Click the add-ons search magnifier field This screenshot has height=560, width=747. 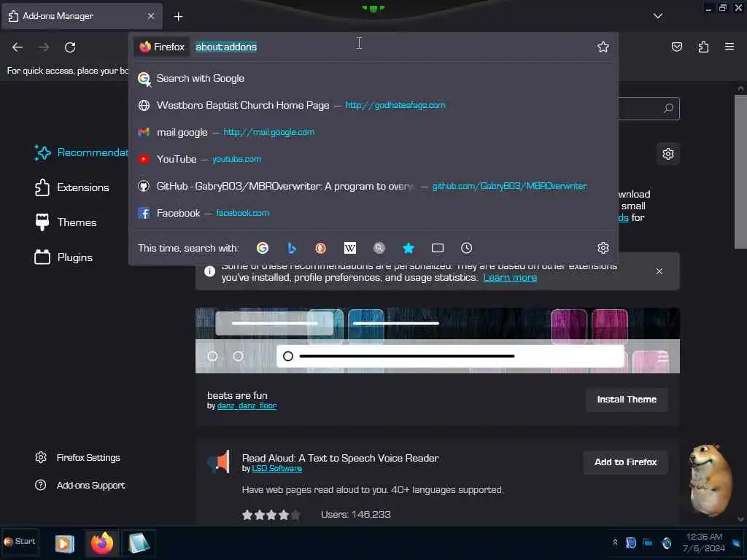(x=668, y=109)
